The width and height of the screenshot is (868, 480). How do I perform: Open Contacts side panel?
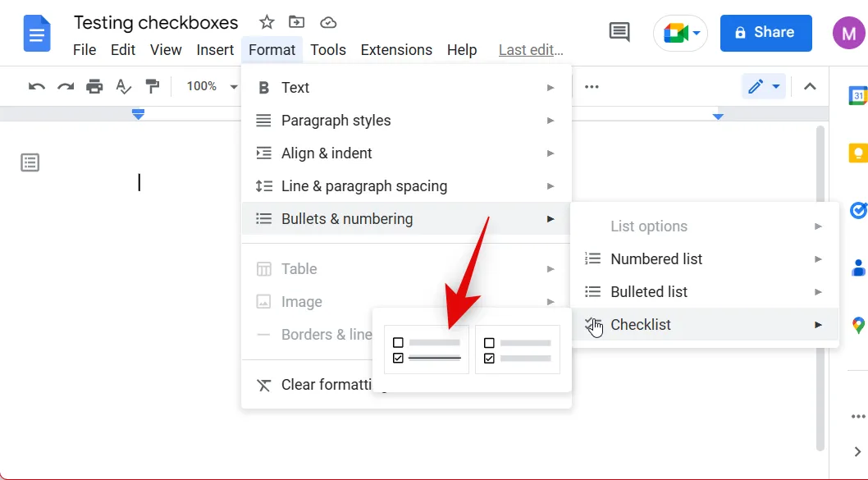click(x=858, y=268)
